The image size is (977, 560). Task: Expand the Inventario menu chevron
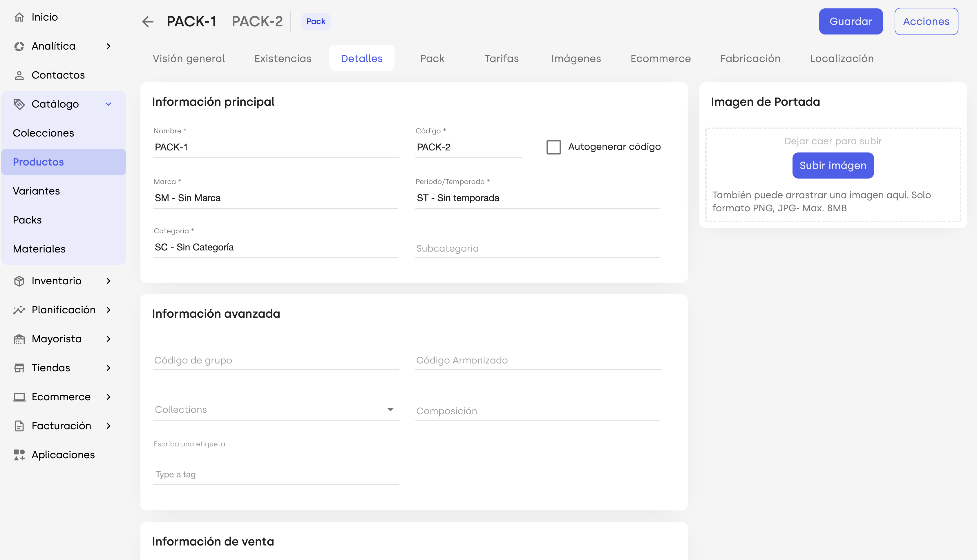(x=108, y=281)
